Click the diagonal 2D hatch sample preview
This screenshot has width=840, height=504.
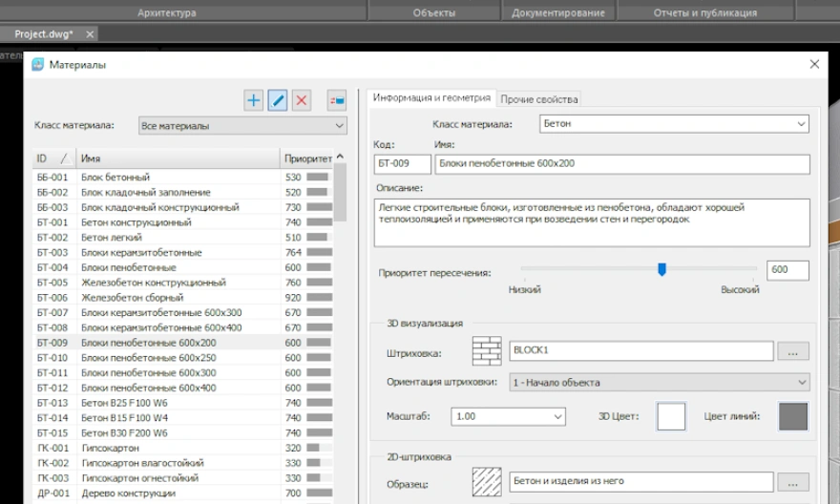coord(487,482)
